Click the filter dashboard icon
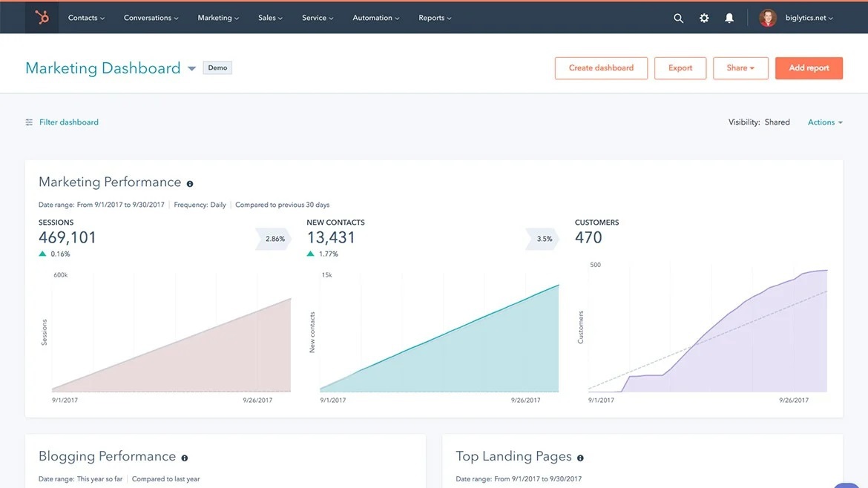This screenshot has height=488, width=868. click(x=28, y=122)
